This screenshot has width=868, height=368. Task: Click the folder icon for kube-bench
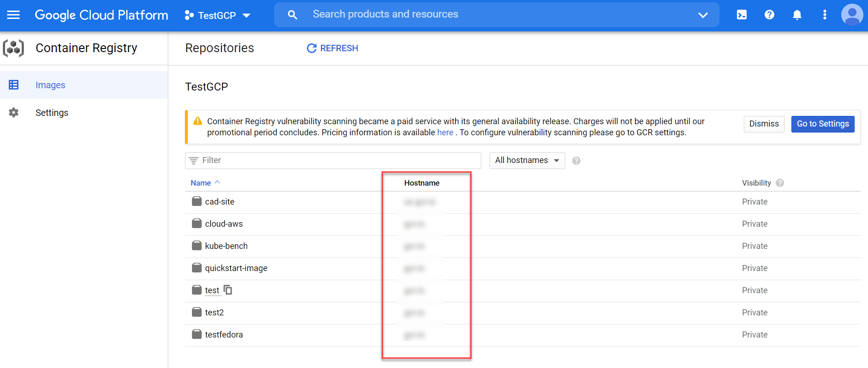(197, 246)
